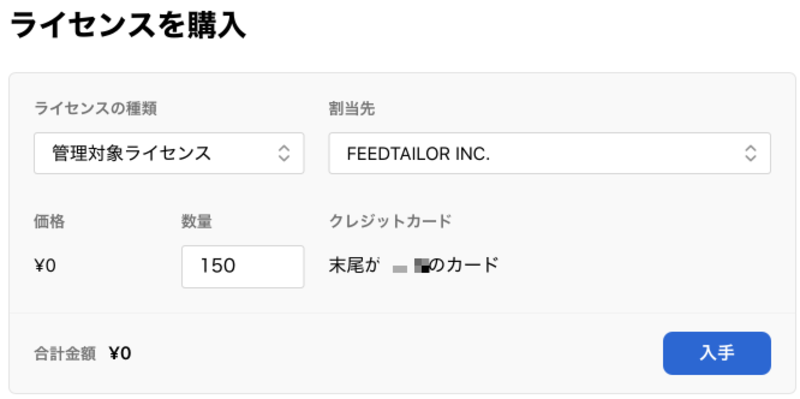Viewport: 800px width, 399px height.
Task: Click the ライセンスの種類 label
Action: [95, 109]
